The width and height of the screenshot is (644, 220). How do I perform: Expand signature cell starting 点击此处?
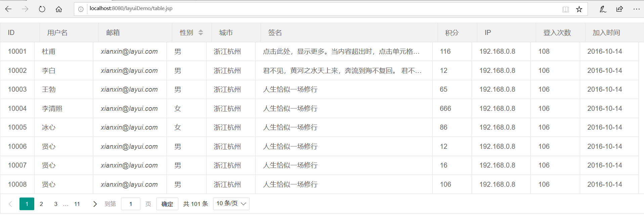coord(344,51)
